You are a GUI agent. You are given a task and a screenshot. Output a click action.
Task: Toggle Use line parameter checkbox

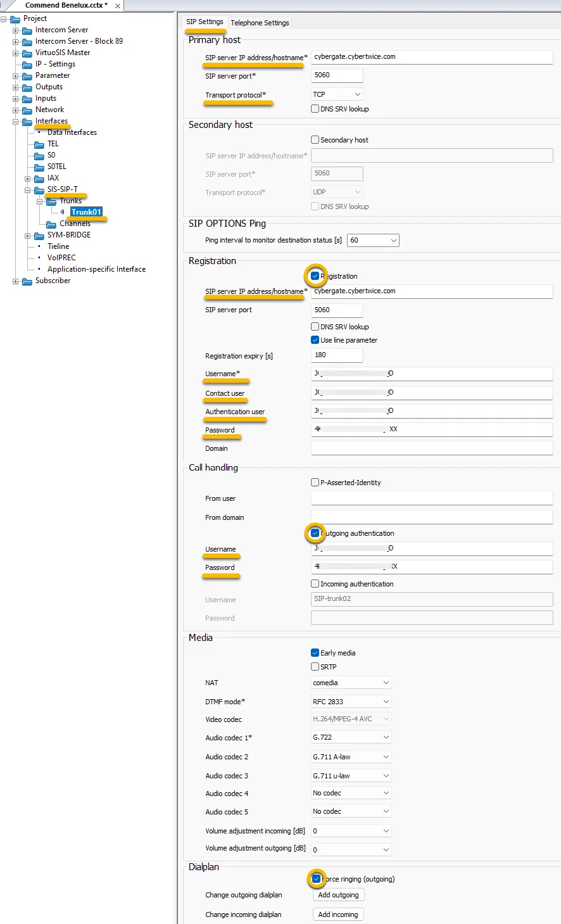click(x=315, y=340)
